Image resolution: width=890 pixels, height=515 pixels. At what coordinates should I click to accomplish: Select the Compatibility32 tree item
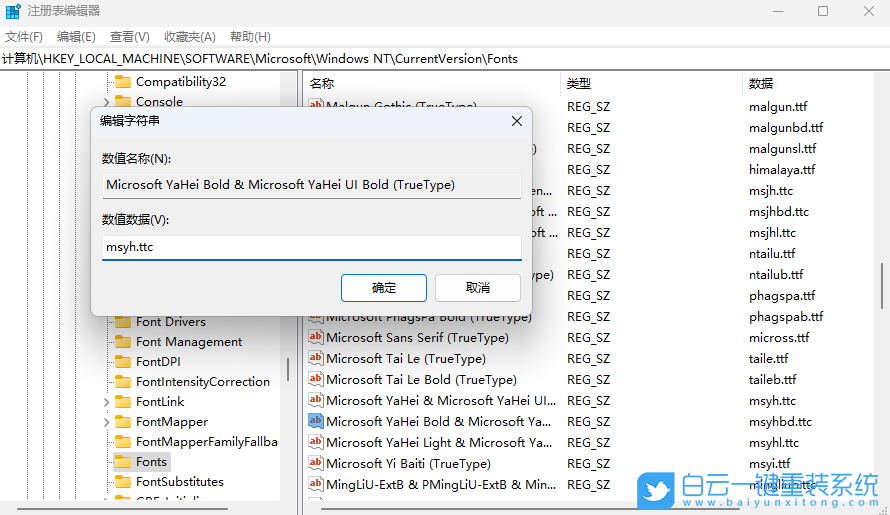coord(181,82)
